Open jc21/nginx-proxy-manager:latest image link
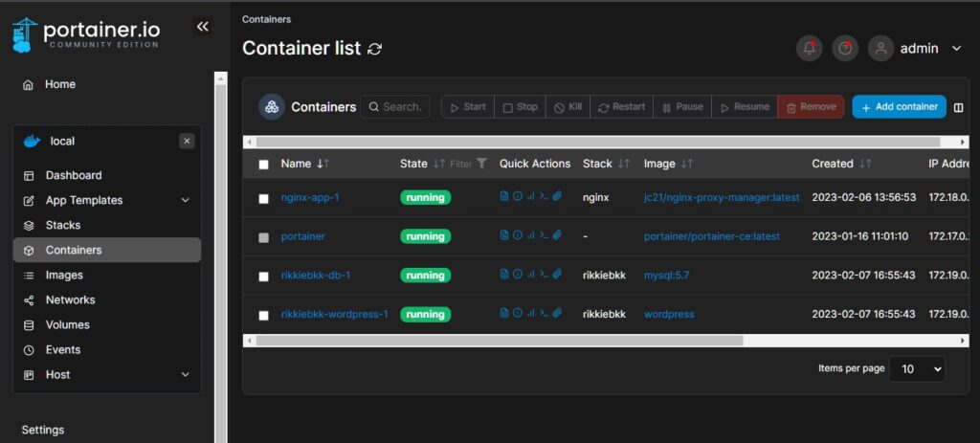The height and width of the screenshot is (443, 980). (x=722, y=197)
